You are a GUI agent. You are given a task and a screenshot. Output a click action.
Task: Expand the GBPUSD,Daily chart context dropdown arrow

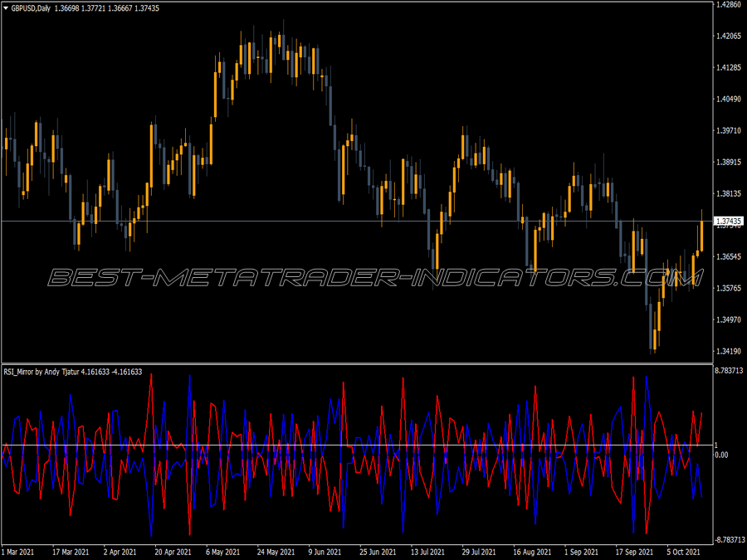tap(7, 7)
